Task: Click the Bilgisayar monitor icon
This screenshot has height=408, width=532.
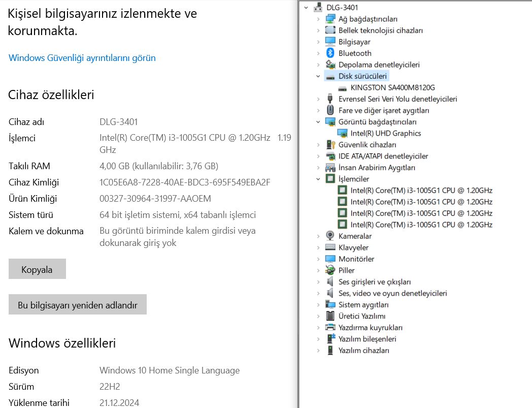Action: pyautogui.click(x=330, y=42)
